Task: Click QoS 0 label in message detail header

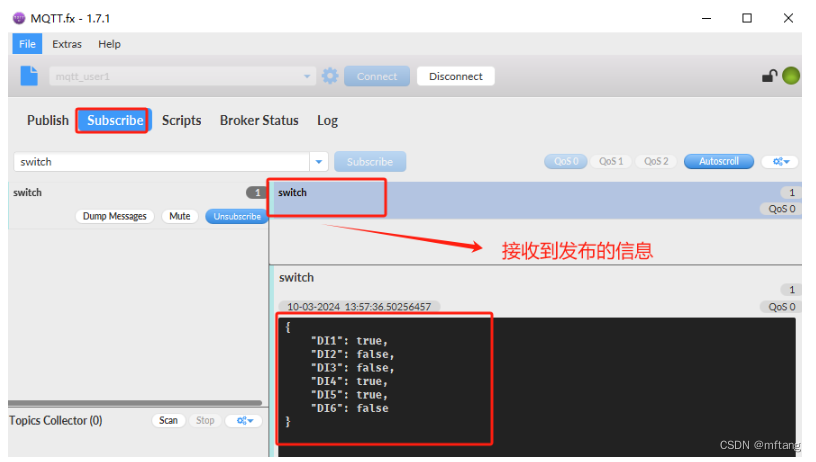Action: coord(781,306)
